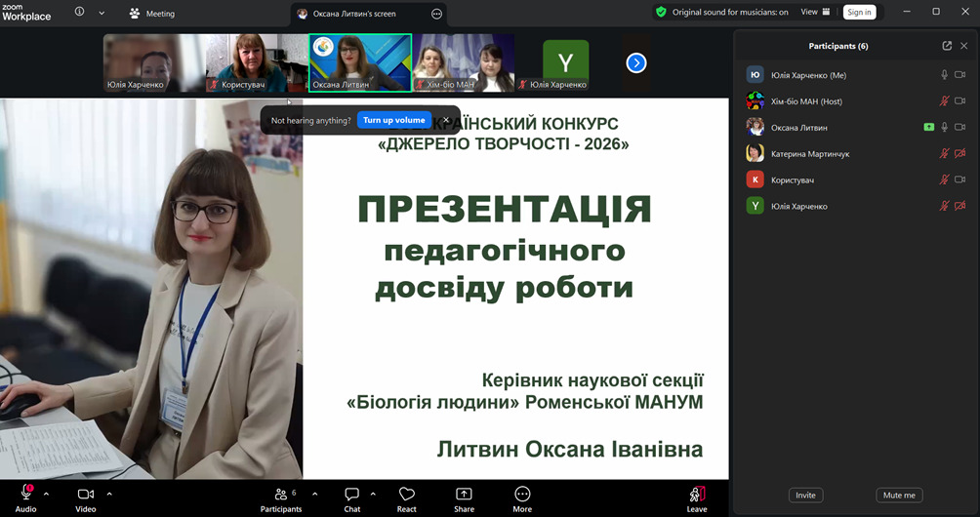The width and height of the screenshot is (980, 517).
Task: Leave the meeting
Action: [696, 497]
